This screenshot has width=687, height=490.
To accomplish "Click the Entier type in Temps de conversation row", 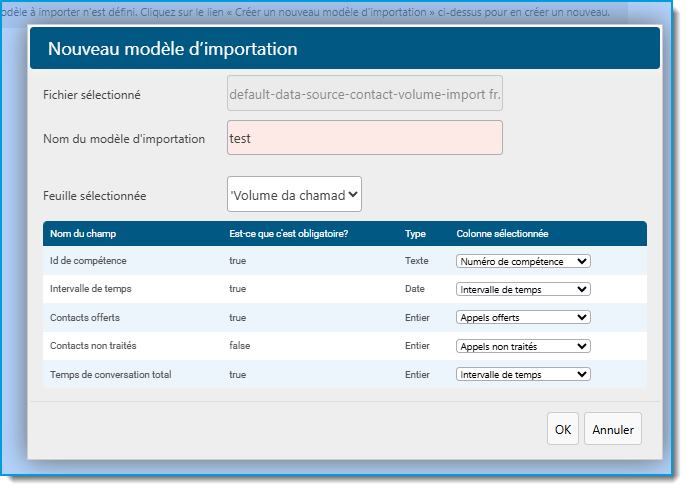I will [x=417, y=375].
